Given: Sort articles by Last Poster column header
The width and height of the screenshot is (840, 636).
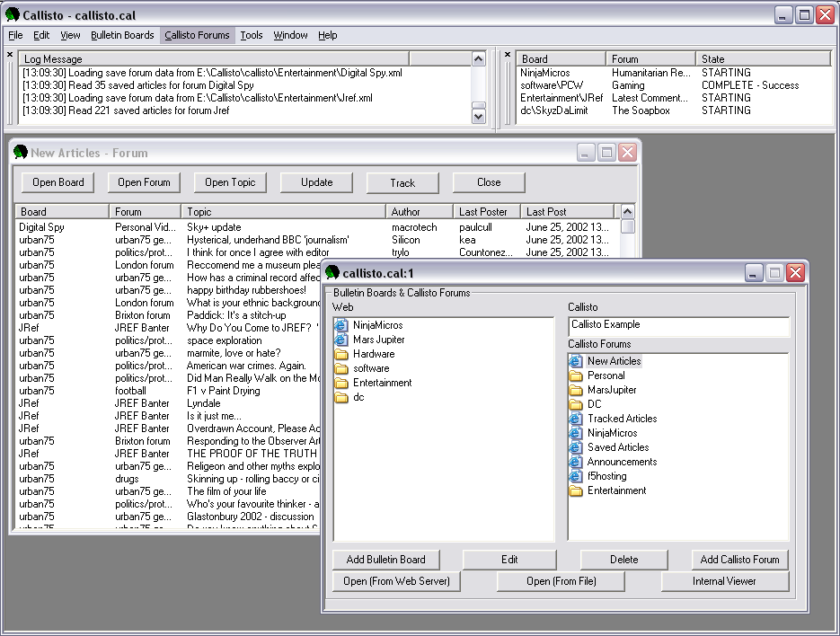Looking at the screenshot, I should (487, 212).
